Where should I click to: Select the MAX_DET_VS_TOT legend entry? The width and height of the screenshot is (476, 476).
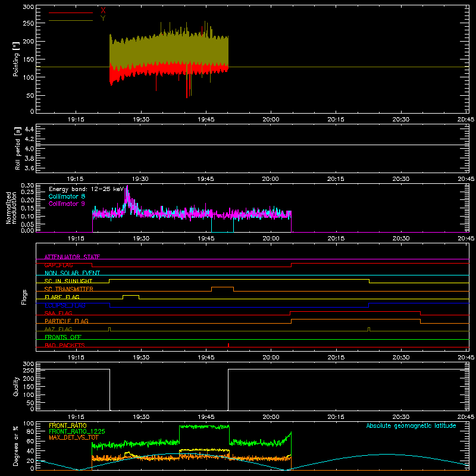tap(73, 437)
